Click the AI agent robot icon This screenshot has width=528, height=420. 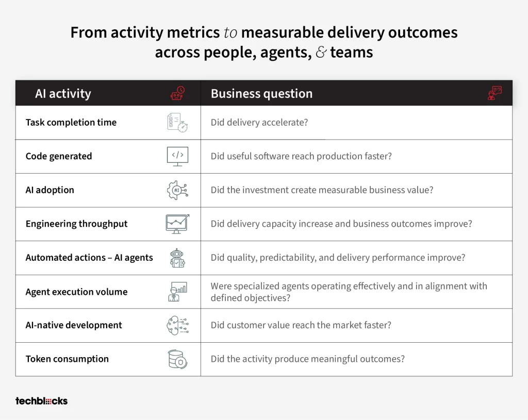coord(177,258)
